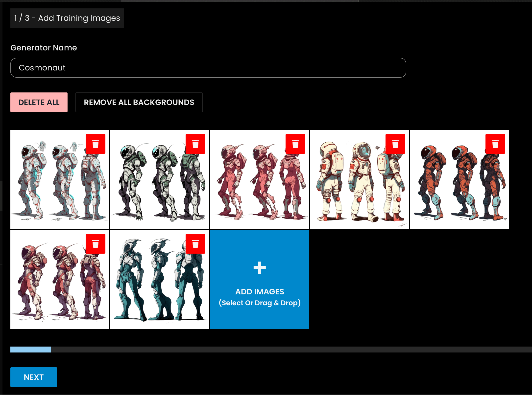
Task: Click REMOVE ALL BACKGROUNDS button
Action: [139, 102]
